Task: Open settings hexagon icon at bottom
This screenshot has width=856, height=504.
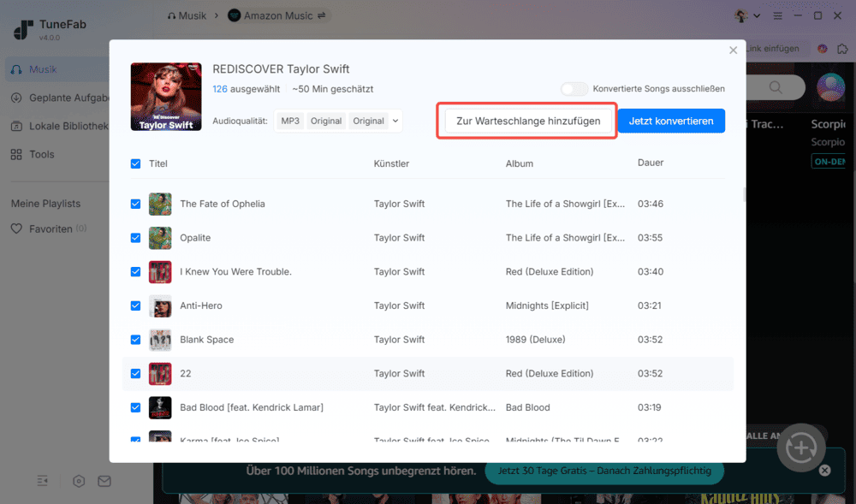Action: [79, 481]
